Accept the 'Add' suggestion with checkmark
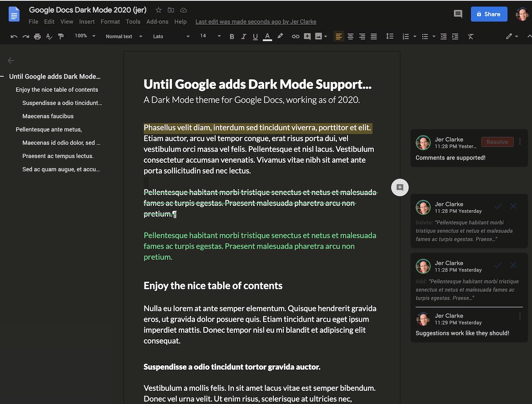Image resolution: width=532 pixels, height=404 pixels. pyautogui.click(x=498, y=265)
